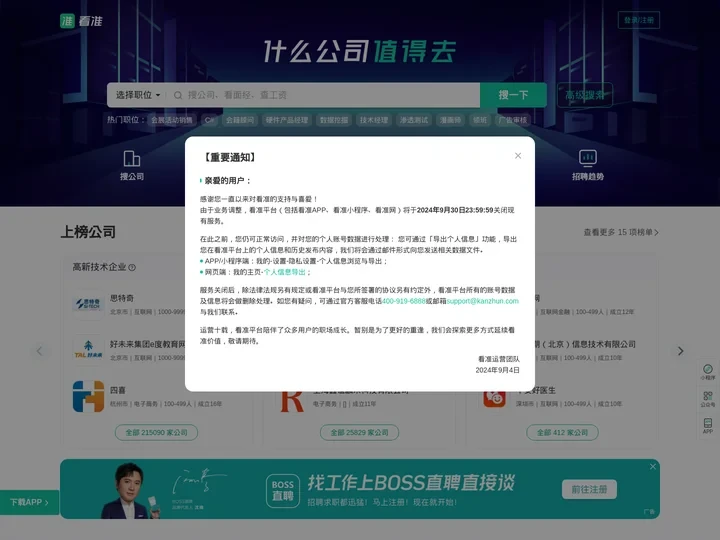Click the 搜一下 search button
Image resolution: width=720 pixels, height=540 pixels.
click(513, 95)
